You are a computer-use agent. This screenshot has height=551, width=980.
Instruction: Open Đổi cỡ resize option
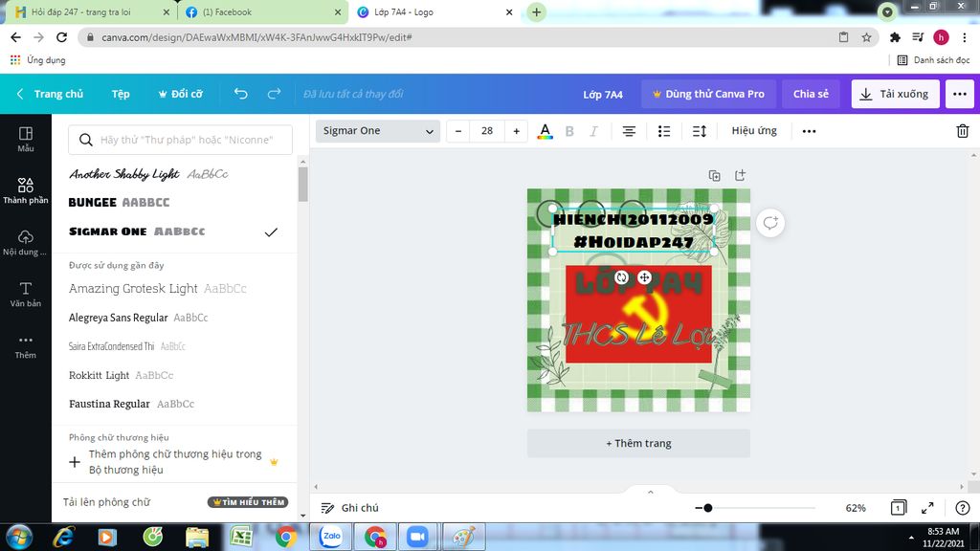[181, 94]
